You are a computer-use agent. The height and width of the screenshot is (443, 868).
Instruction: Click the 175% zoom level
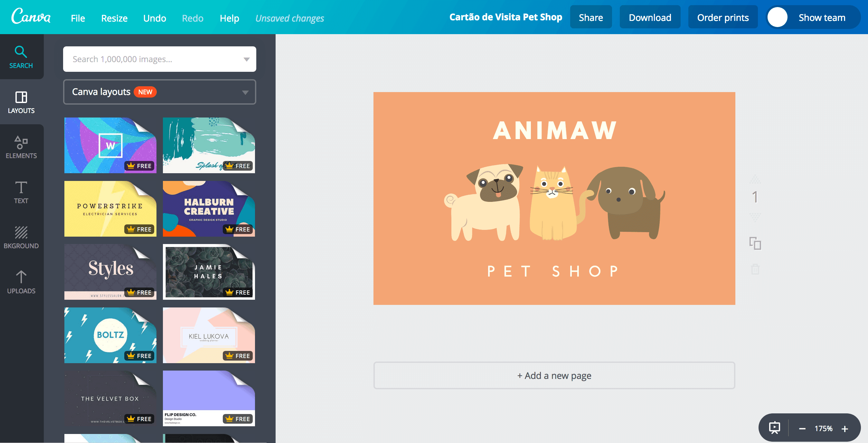[x=824, y=429]
